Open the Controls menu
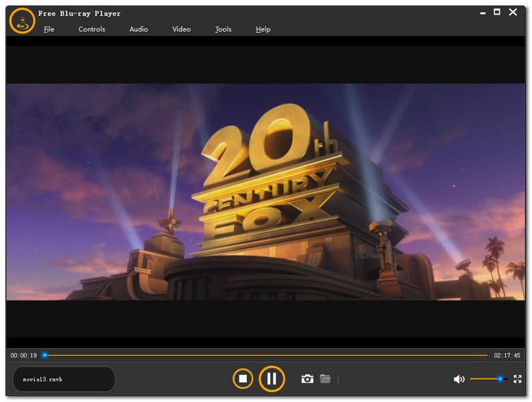 pyautogui.click(x=92, y=29)
